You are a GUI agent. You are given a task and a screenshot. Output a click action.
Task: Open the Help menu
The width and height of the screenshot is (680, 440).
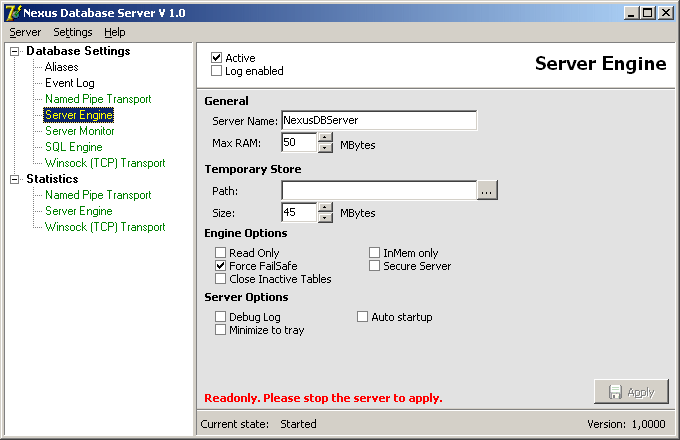[114, 32]
